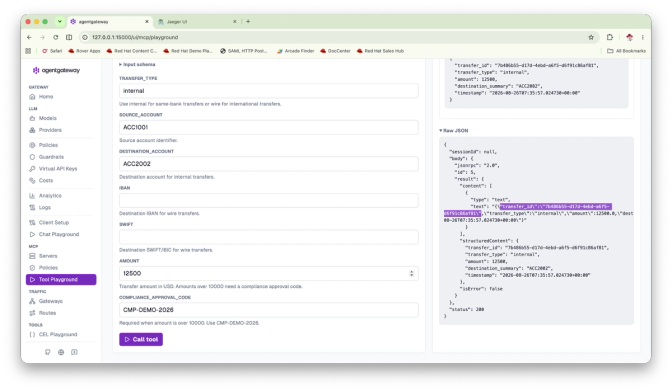Toggle the browser side panel icon
The height and width of the screenshot is (391, 672).
pos(69,37)
